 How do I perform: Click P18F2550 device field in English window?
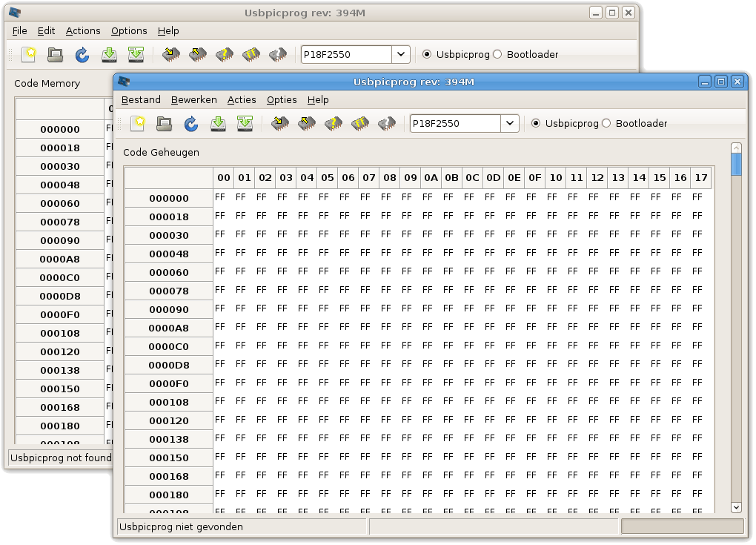(346, 55)
